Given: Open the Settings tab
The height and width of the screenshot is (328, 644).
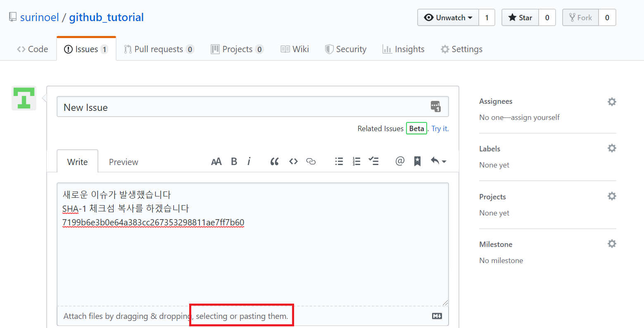Looking at the screenshot, I should pyautogui.click(x=461, y=49).
